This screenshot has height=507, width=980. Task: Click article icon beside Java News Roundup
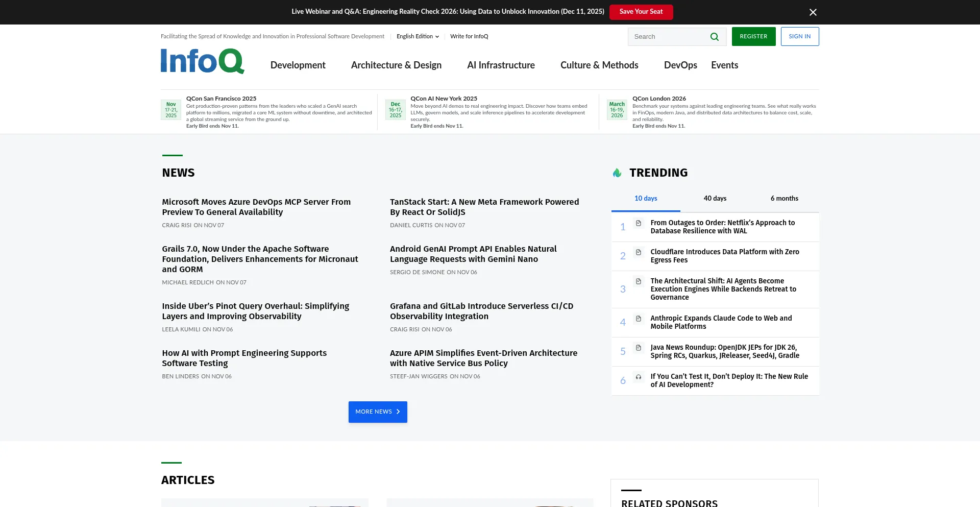(x=638, y=348)
